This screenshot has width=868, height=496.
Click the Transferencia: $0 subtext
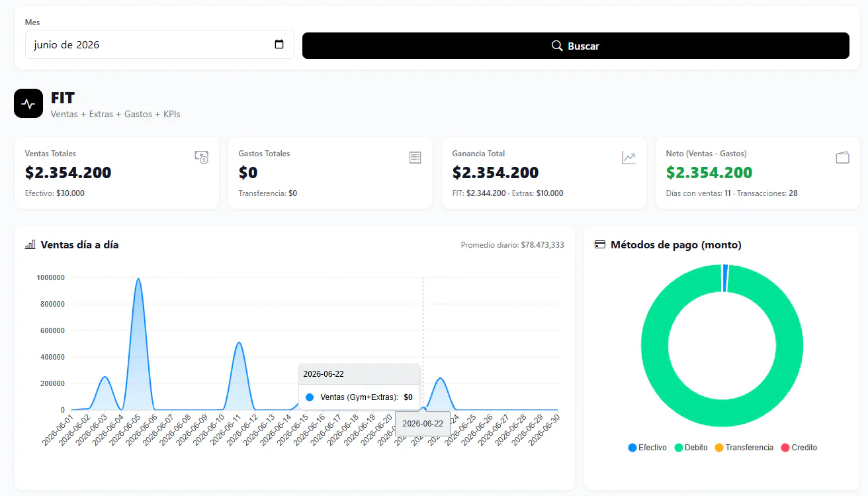tap(268, 193)
